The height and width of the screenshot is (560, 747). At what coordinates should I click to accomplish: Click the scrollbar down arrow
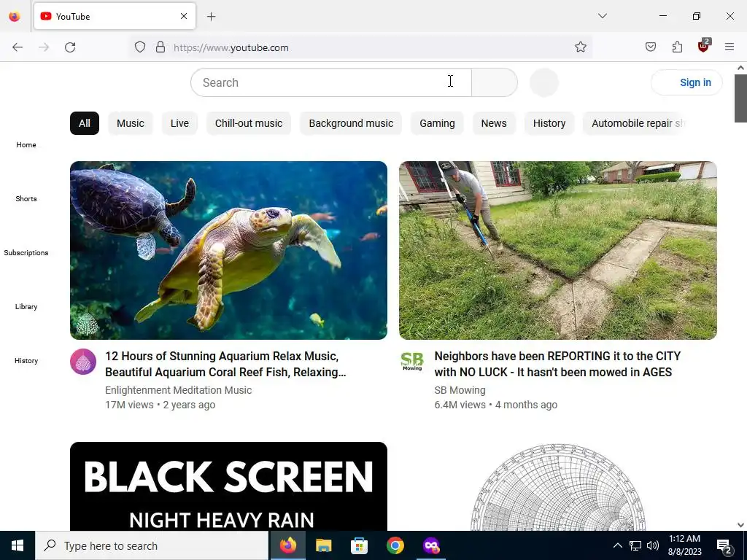(x=741, y=525)
